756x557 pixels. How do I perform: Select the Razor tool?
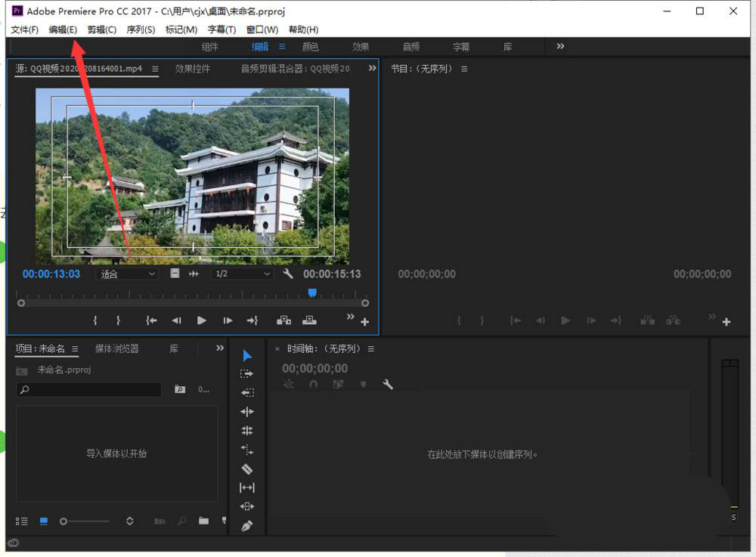[246, 469]
